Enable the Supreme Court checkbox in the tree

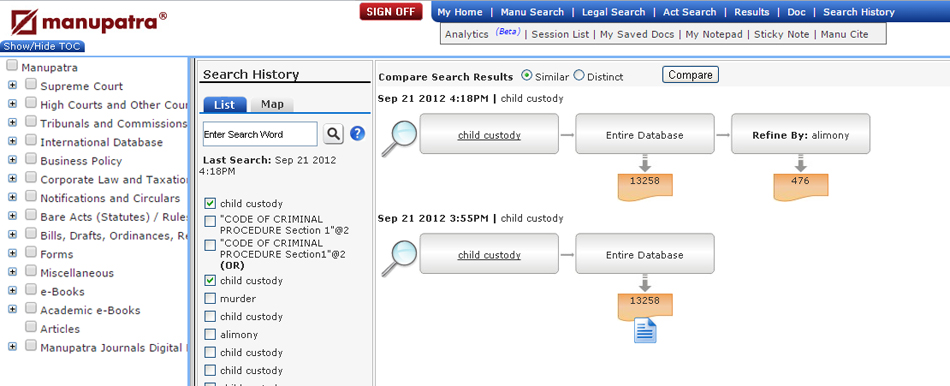point(31,85)
